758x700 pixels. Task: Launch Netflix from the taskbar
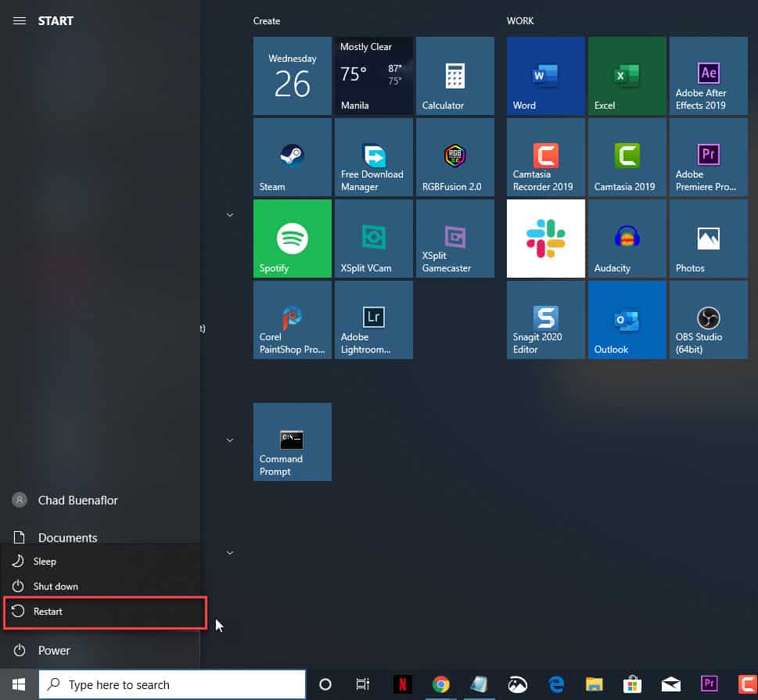coord(402,684)
